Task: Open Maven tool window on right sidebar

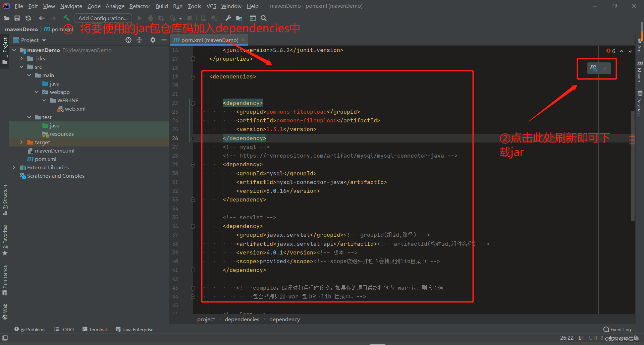Action: coord(640,71)
